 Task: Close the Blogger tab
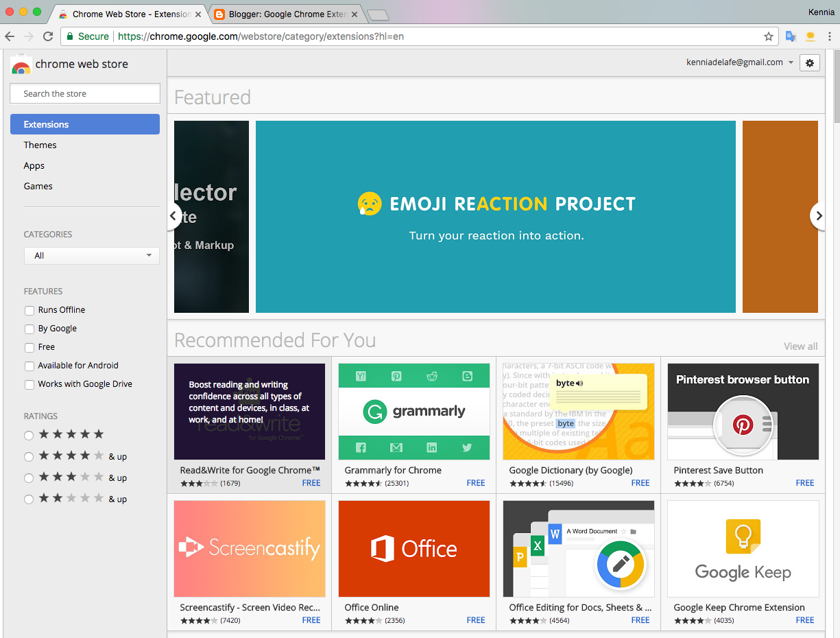355,14
